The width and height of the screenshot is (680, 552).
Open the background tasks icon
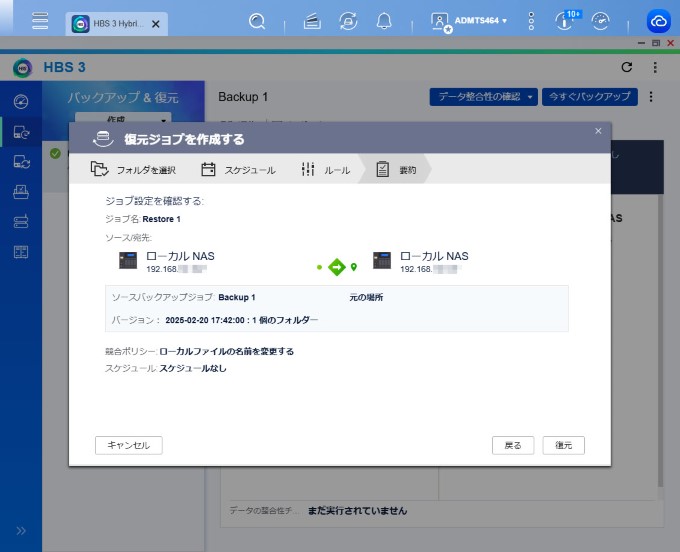[312, 21]
